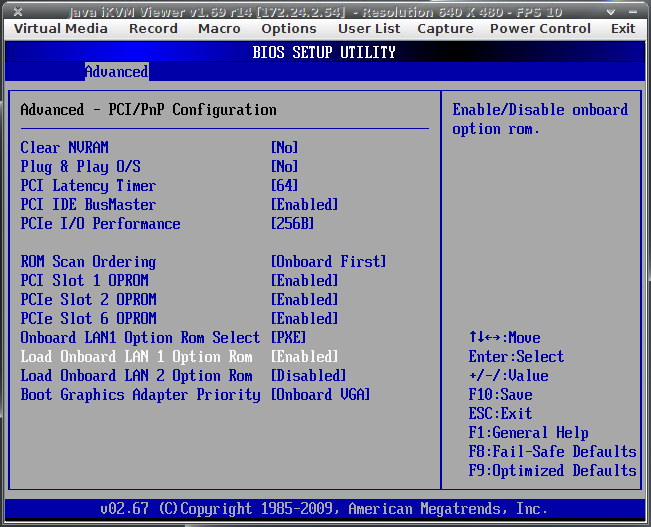Change the PCI Latency Timer value
Image resolution: width=651 pixels, height=527 pixels.
click(x=285, y=186)
